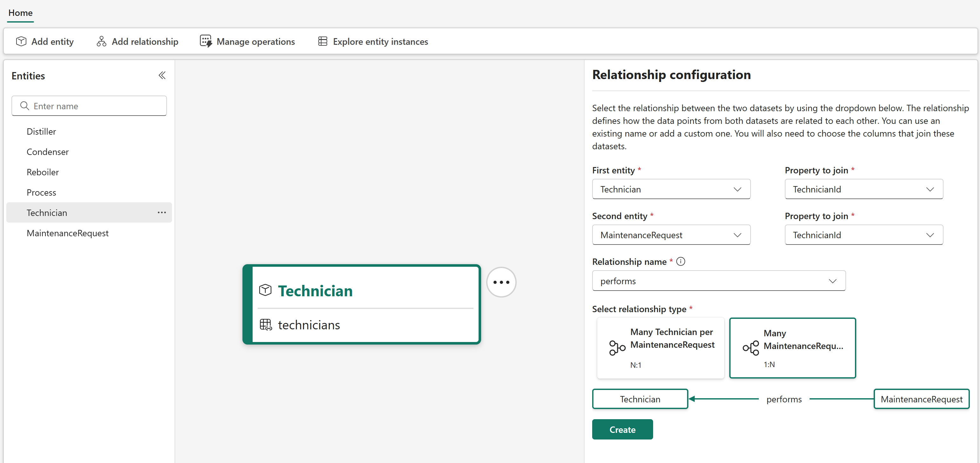Select the Condenser entity
Screen dimensions: 980x463
coord(89,151)
